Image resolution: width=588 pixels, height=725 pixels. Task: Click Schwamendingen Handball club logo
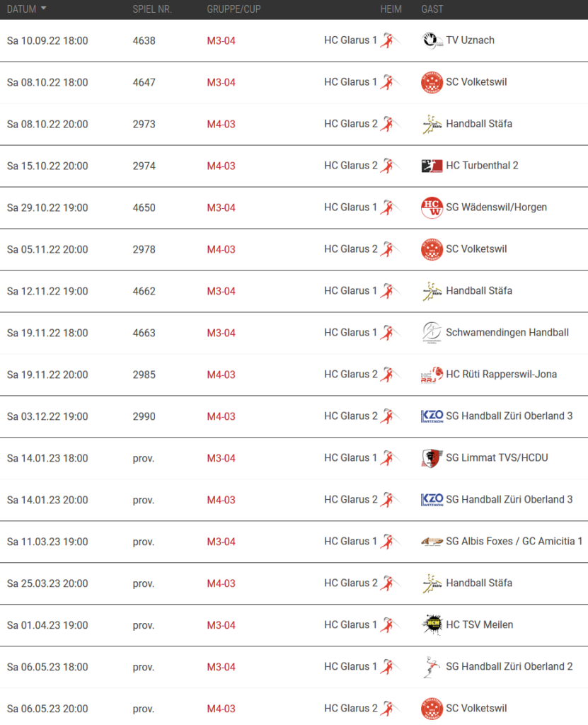pos(432,333)
